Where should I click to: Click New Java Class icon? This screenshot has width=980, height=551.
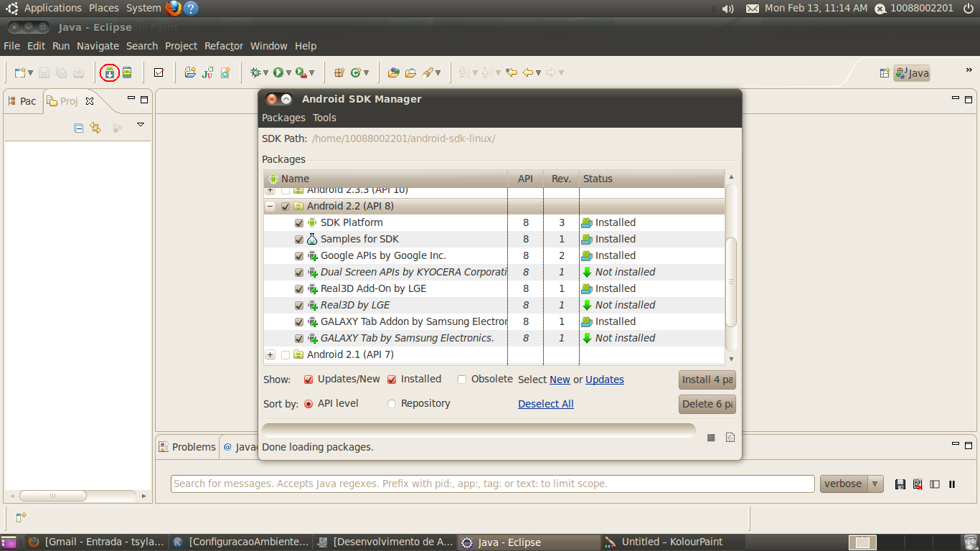[356, 72]
